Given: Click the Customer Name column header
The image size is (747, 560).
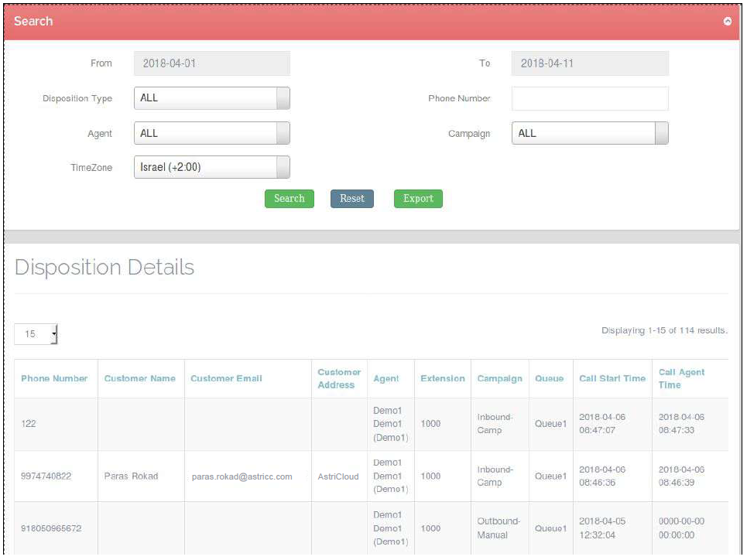Looking at the screenshot, I should pos(140,378).
